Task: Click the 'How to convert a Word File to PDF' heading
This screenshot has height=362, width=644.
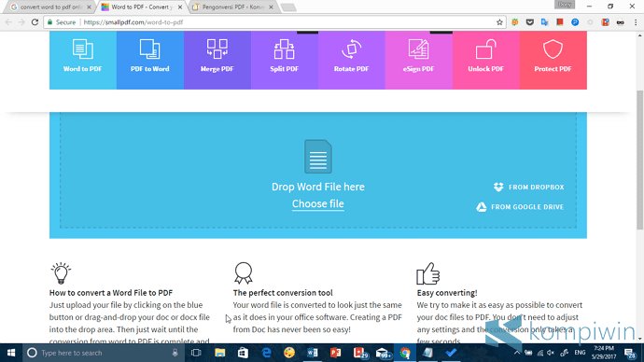Action: pyautogui.click(x=111, y=293)
